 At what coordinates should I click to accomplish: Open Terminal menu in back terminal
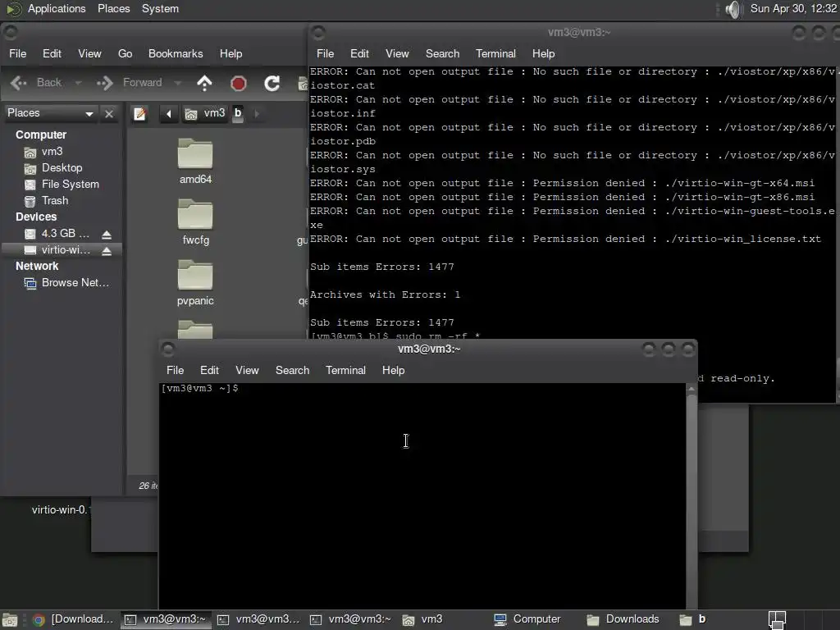point(495,53)
